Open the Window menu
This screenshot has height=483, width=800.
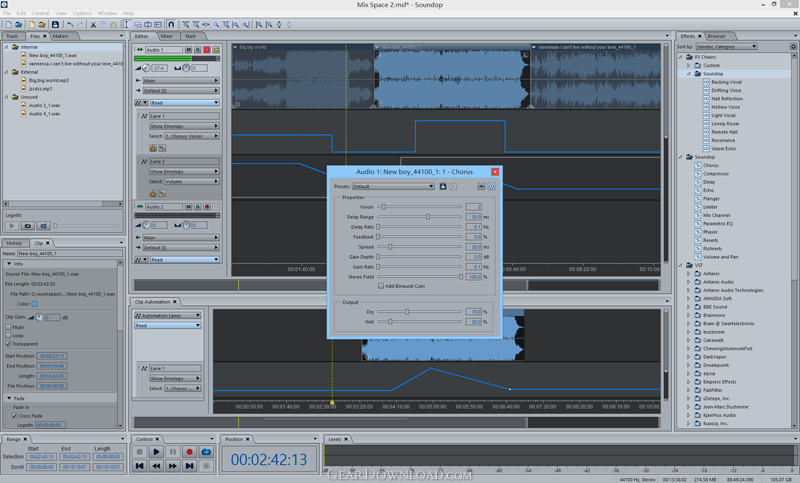tap(107, 13)
